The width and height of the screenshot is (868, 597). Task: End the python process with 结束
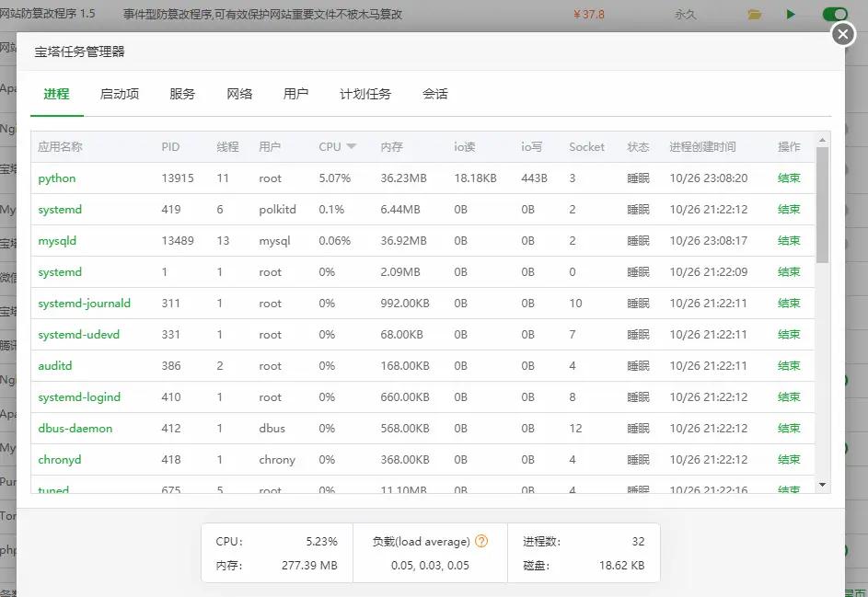coord(789,178)
